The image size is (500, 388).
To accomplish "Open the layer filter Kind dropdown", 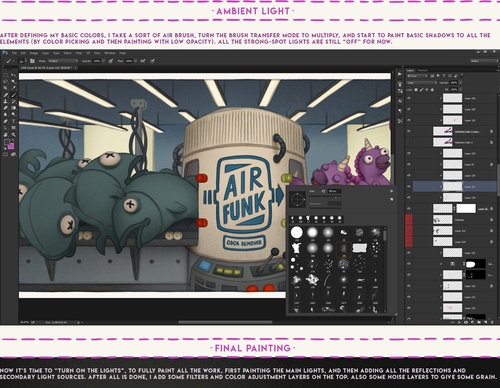I will coord(417,76).
